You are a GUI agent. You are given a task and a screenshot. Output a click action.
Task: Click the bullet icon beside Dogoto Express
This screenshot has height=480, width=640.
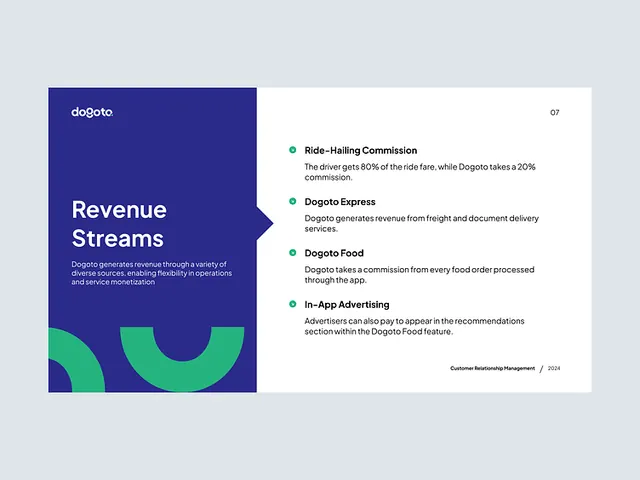(x=293, y=201)
